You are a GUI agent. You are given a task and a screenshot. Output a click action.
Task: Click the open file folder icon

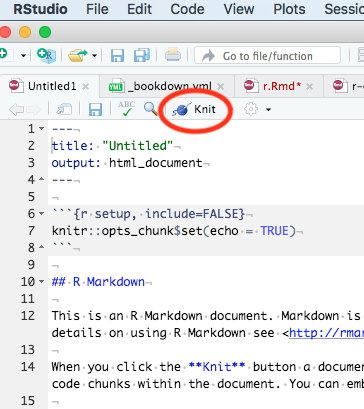point(78,55)
